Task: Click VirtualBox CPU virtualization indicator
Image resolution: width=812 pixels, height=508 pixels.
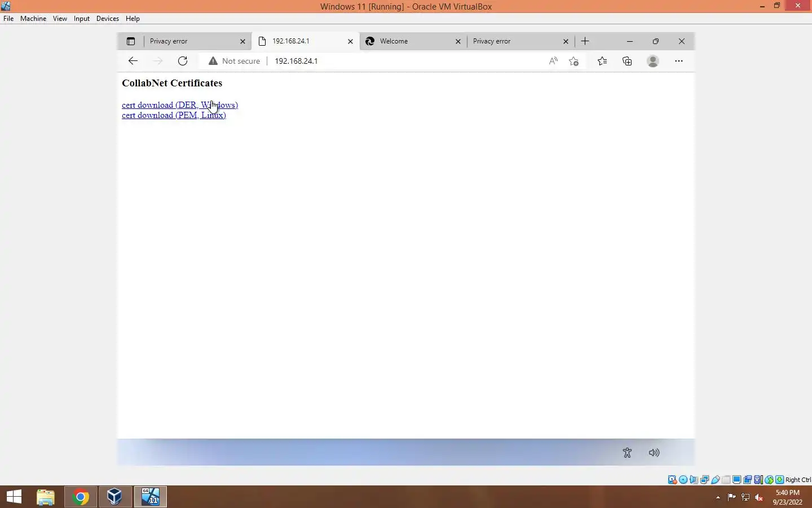Action: (x=758, y=480)
